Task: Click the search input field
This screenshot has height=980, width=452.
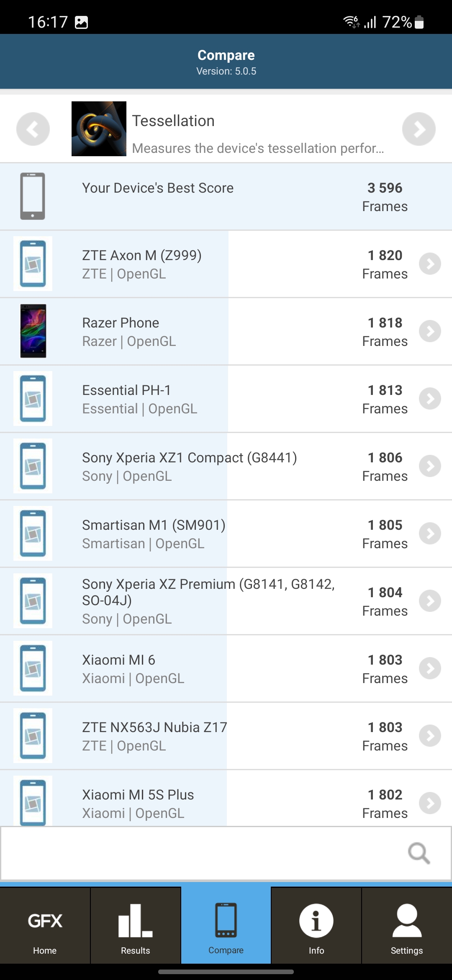Action: (x=201, y=853)
